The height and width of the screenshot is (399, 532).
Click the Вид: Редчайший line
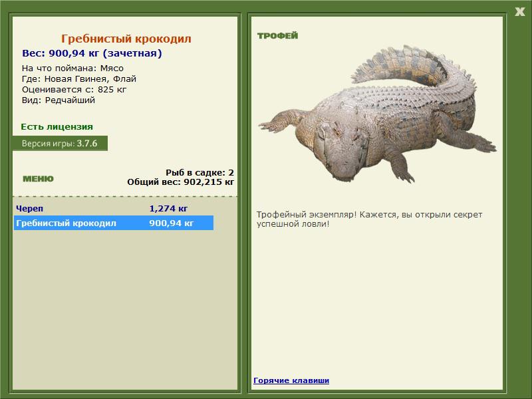pos(59,100)
